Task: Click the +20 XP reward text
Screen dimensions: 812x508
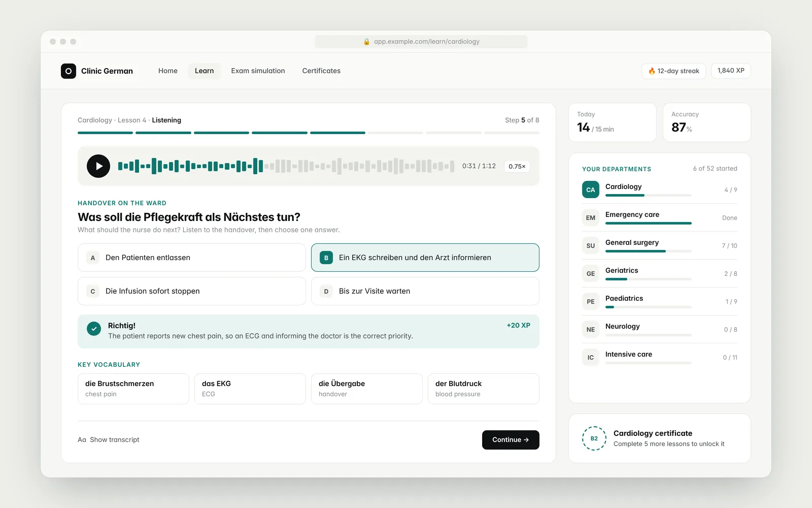Action: pos(519,326)
